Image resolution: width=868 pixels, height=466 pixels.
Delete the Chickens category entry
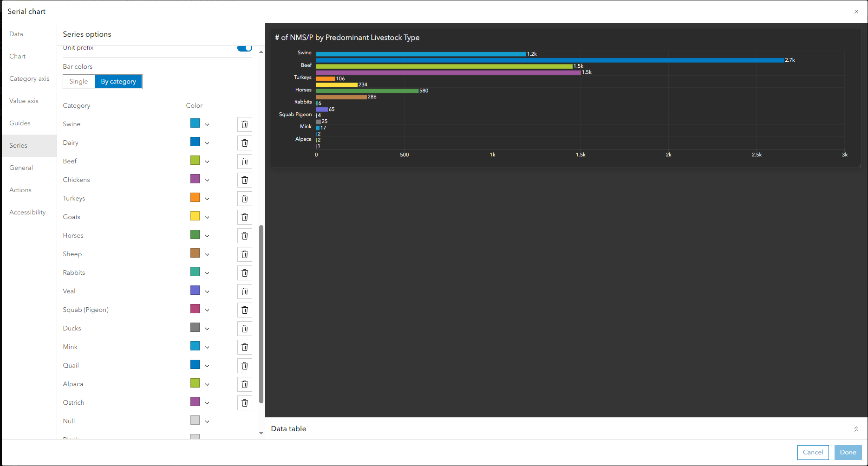coord(245,180)
